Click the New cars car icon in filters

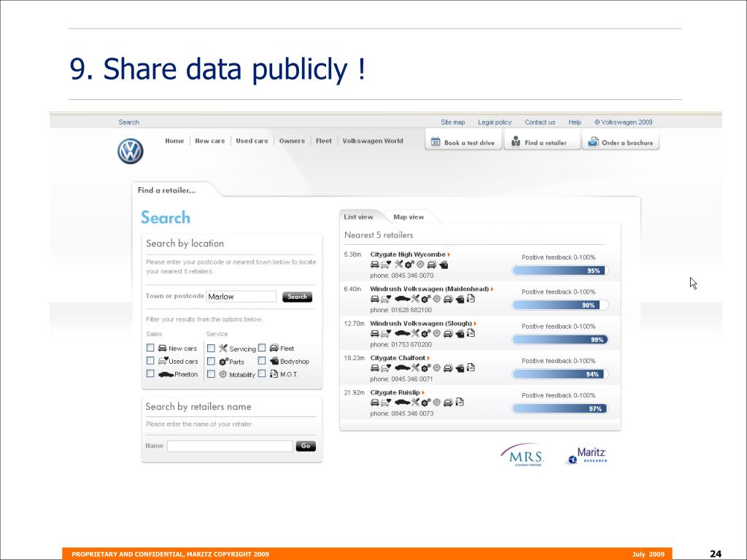pyautogui.click(x=163, y=348)
